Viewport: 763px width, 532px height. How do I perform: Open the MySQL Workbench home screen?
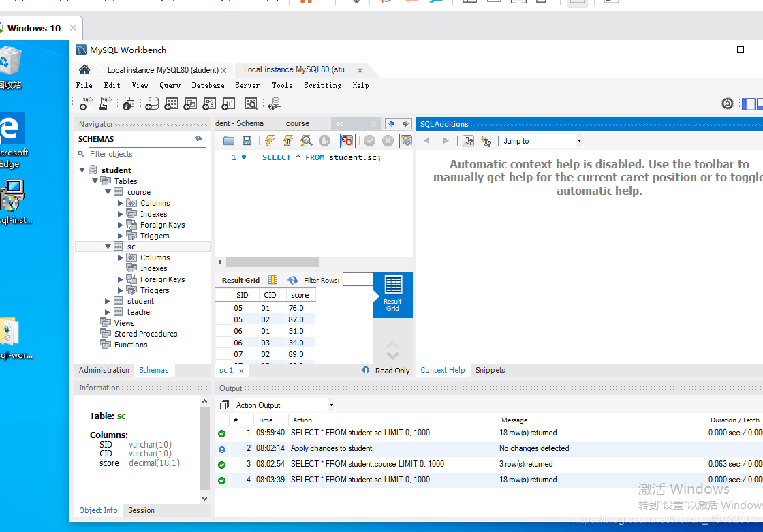84,69
